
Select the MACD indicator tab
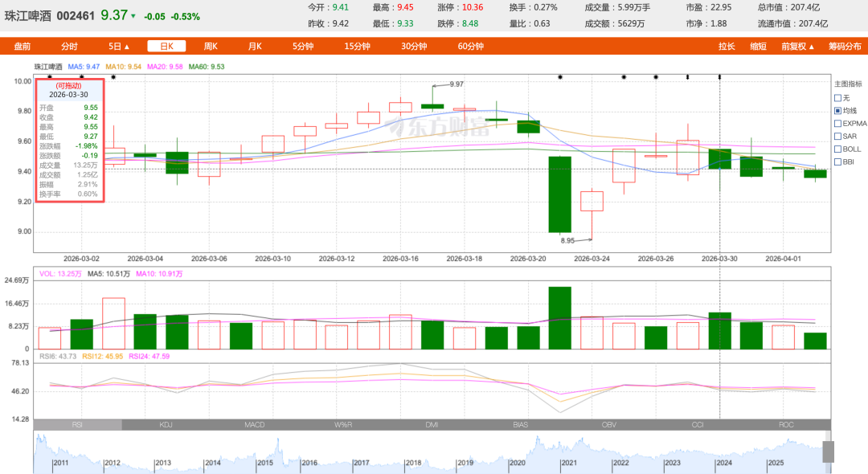[x=255, y=425]
